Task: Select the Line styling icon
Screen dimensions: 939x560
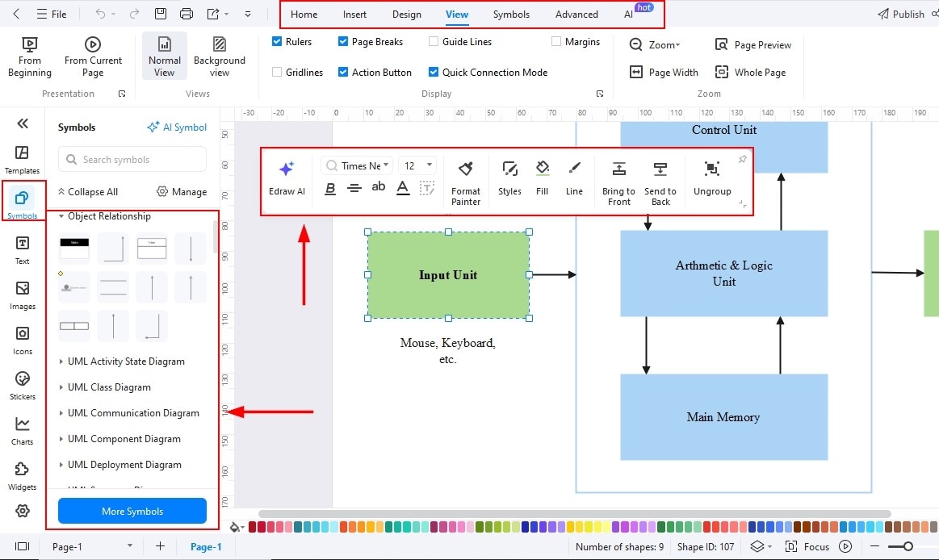Action: [574, 179]
